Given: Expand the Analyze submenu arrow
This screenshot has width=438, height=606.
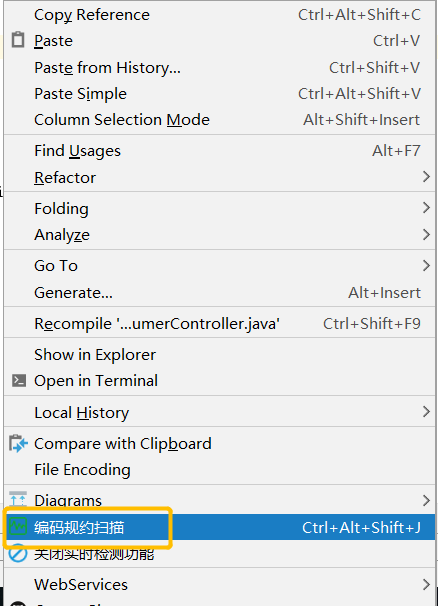Looking at the screenshot, I should pyautogui.click(x=426, y=234).
